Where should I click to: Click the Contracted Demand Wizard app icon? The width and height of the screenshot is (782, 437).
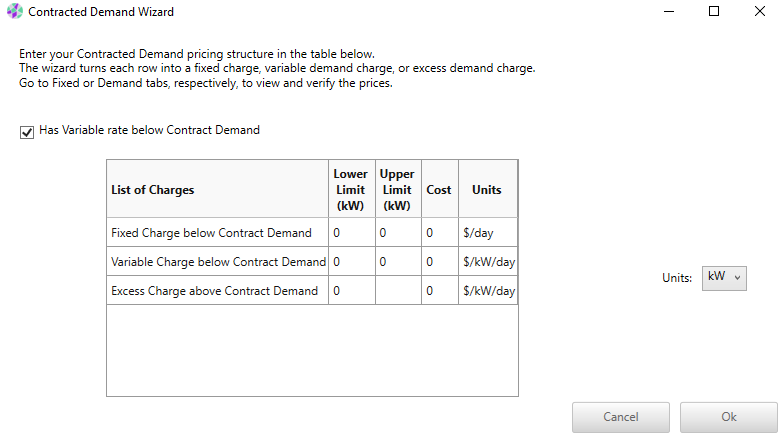click(x=15, y=12)
